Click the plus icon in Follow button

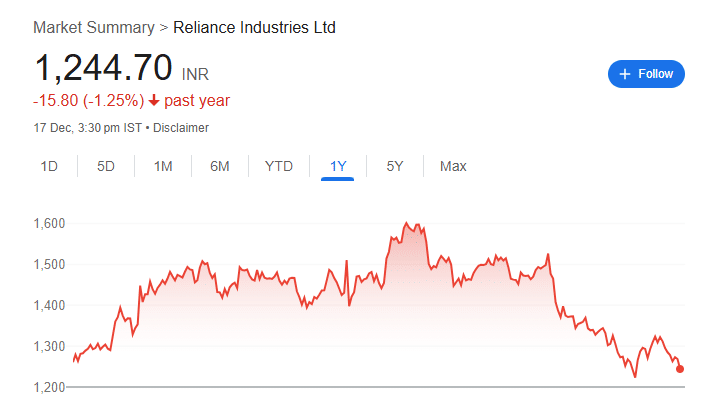tap(625, 74)
